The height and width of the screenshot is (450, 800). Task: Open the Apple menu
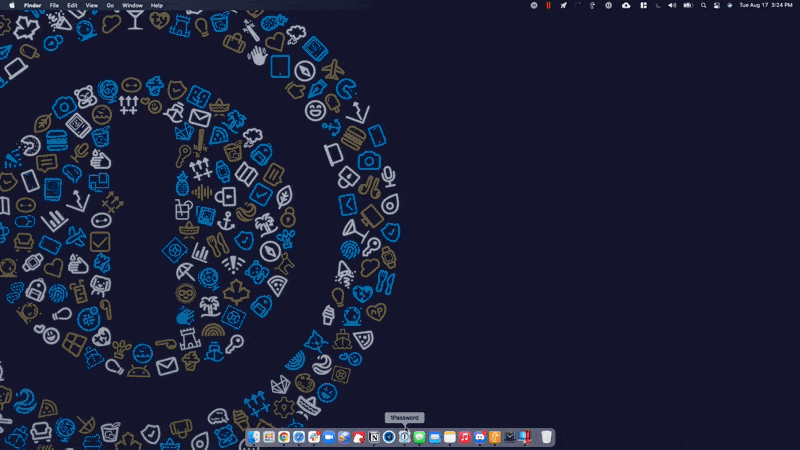tap(11, 5)
